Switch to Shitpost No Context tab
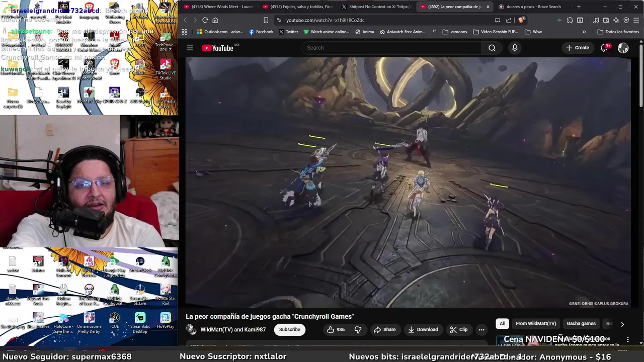 [x=376, y=7]
